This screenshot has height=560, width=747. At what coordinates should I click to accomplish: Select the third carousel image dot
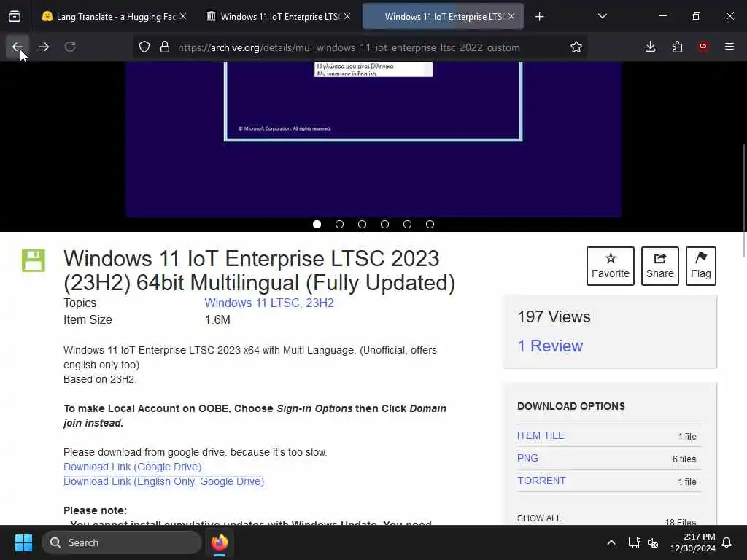tap(362, 225)
